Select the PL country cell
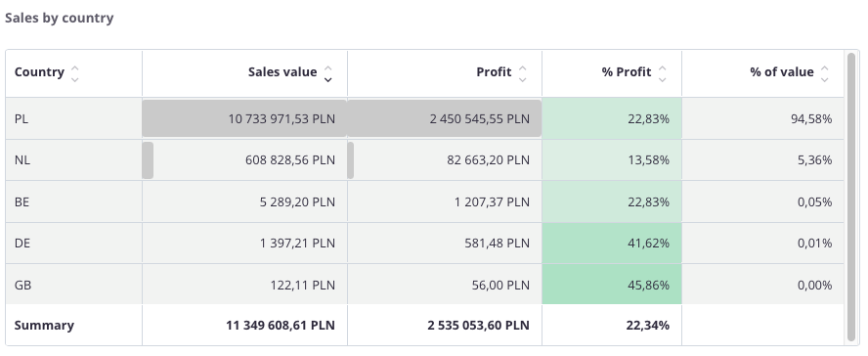 73,118
